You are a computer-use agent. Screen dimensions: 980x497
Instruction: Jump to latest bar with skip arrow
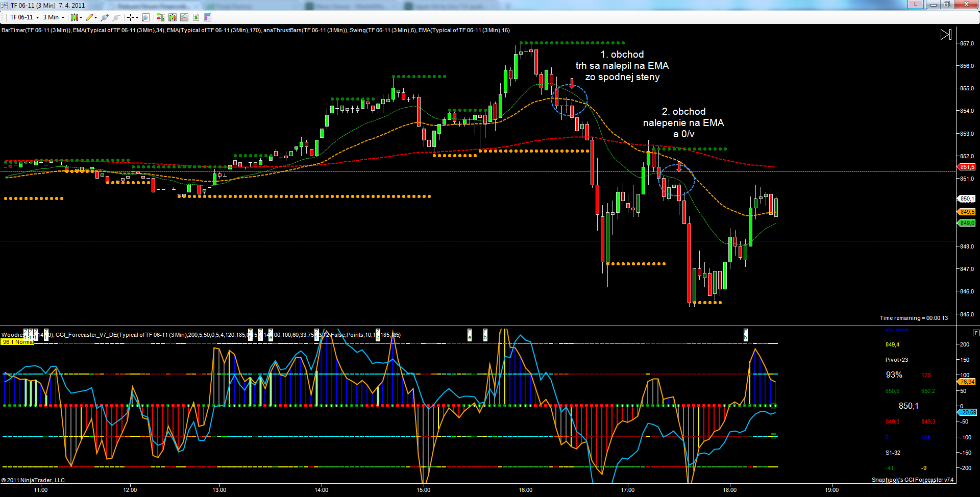(x=945, y=34)
